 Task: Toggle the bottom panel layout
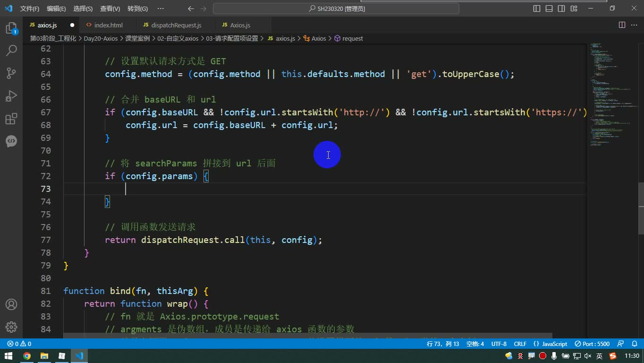click(x=549, y=9)
